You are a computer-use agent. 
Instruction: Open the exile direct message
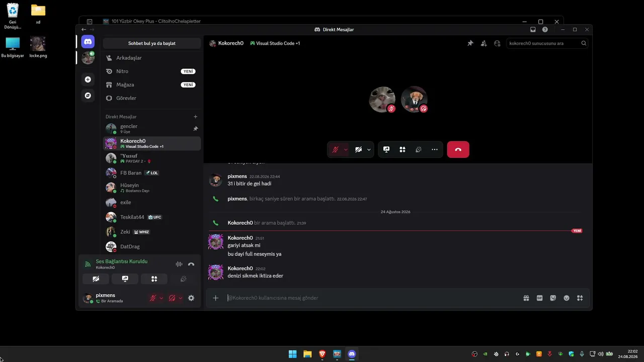(x=152, y=202)
